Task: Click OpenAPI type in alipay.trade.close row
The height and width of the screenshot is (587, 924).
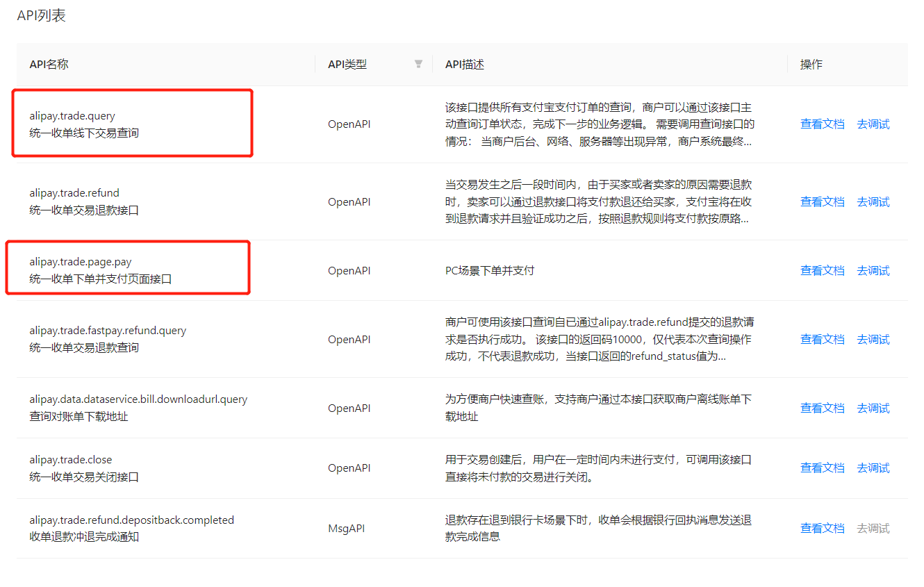Action: click(349, 468)
